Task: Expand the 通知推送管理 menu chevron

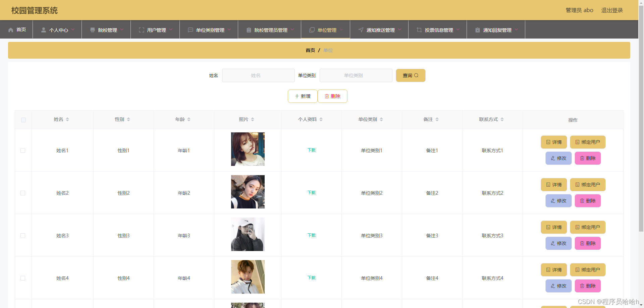Action: pos(399,29)
